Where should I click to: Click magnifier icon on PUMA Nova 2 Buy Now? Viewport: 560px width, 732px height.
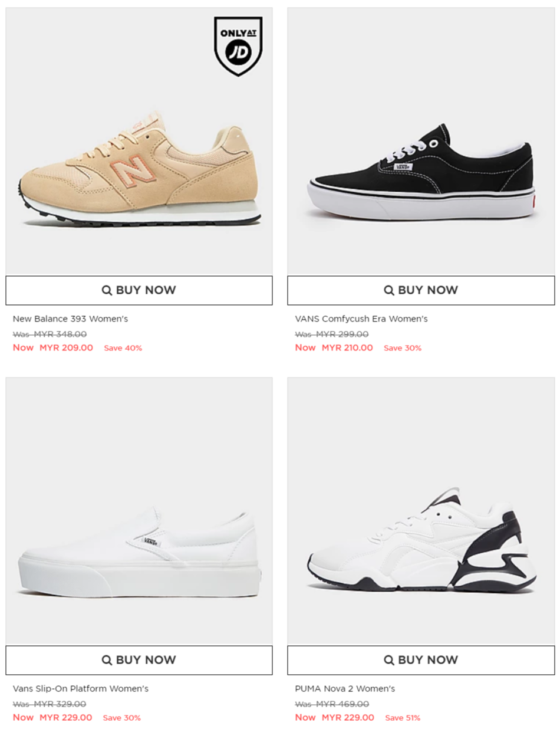(389, 660)
